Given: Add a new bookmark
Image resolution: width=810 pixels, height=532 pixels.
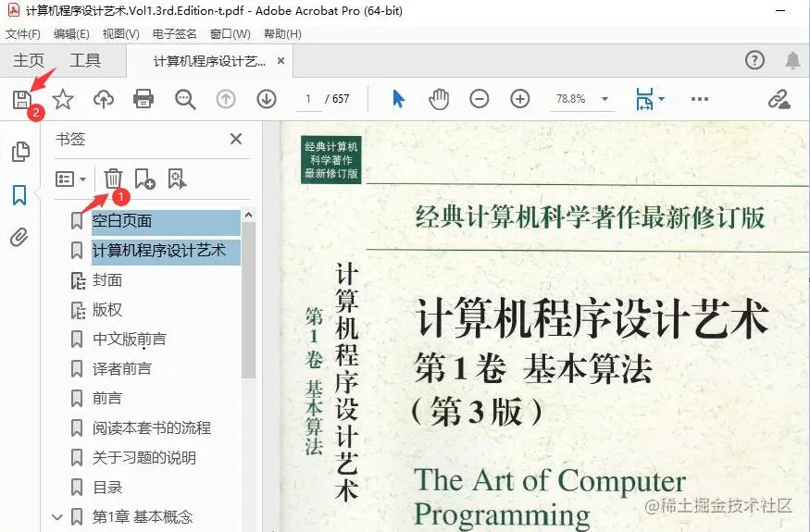Looking at the screenshot, I should tap(144, 179).
